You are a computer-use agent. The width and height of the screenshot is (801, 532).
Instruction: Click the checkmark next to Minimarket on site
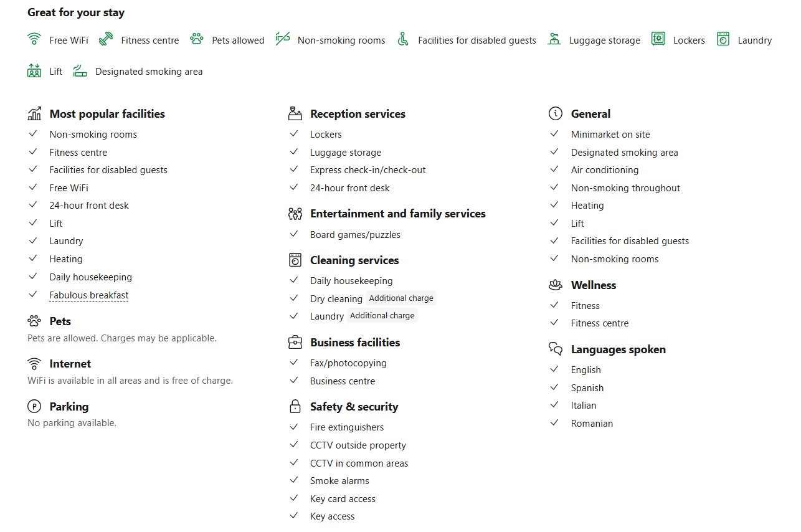click(x=554, y=134)
